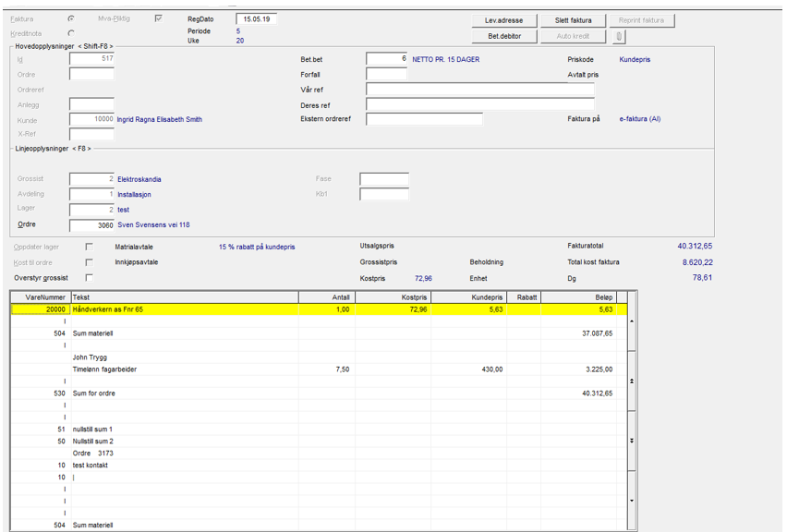Viewport: 787px width, 532px height.
Task: Click the single up arrow scroll button
Action: [632, 321]
